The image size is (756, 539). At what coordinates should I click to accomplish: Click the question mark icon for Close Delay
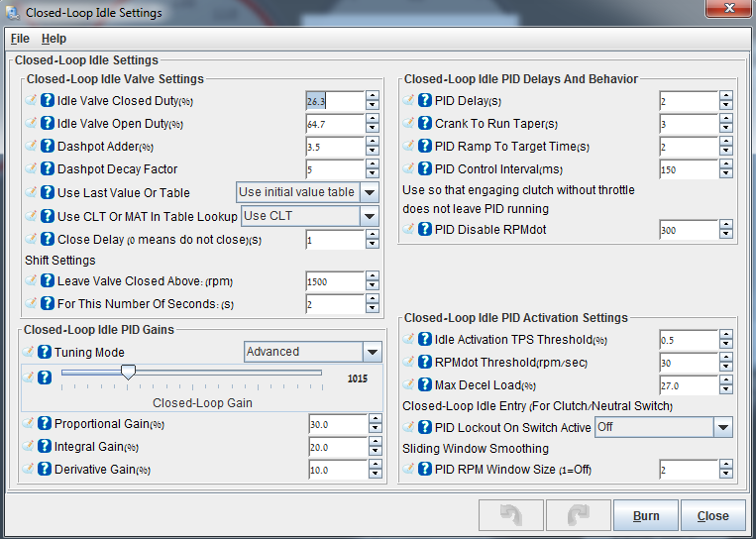[48, 239]
